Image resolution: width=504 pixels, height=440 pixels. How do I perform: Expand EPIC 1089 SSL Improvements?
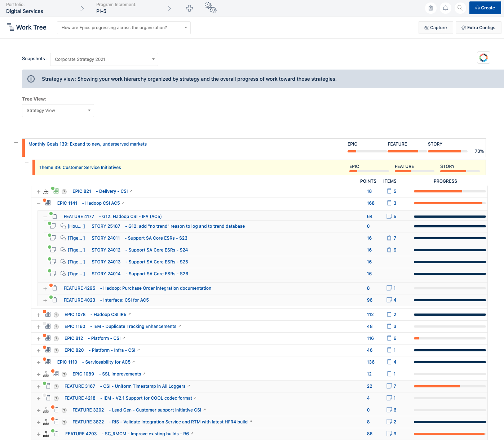click(39, 374)
